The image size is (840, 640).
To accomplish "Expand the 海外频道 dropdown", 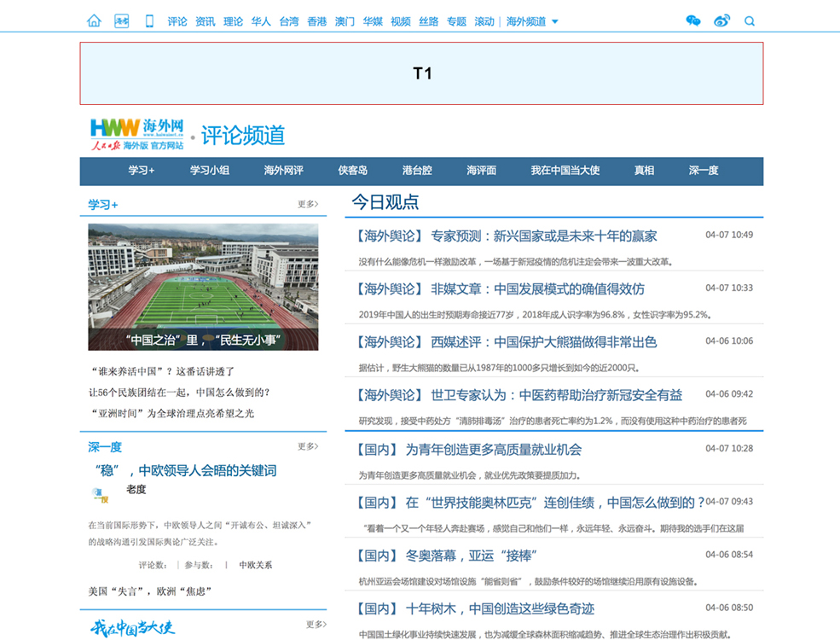I will click(x=532, y=21).
